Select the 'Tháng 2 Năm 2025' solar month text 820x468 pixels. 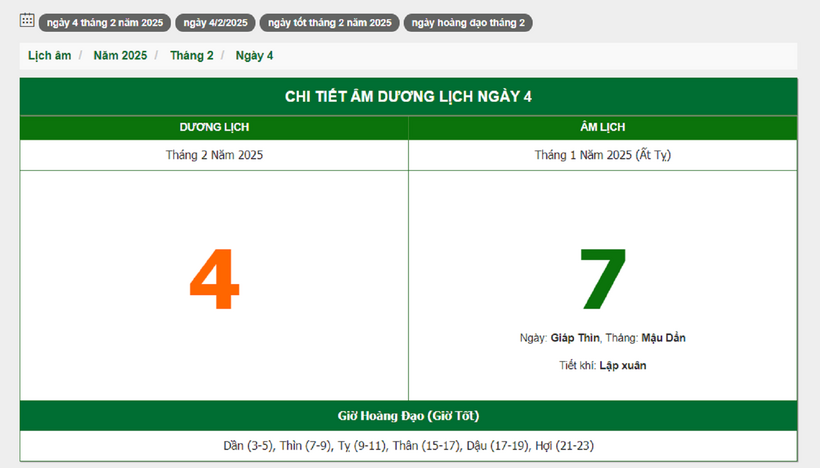pos(214,155)
